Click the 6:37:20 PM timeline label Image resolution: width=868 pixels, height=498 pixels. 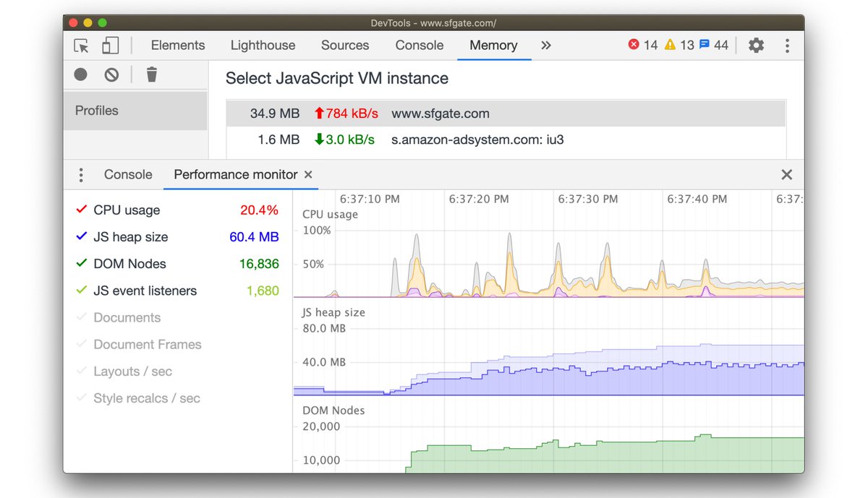pyautogui.click(x=479, y=199)
